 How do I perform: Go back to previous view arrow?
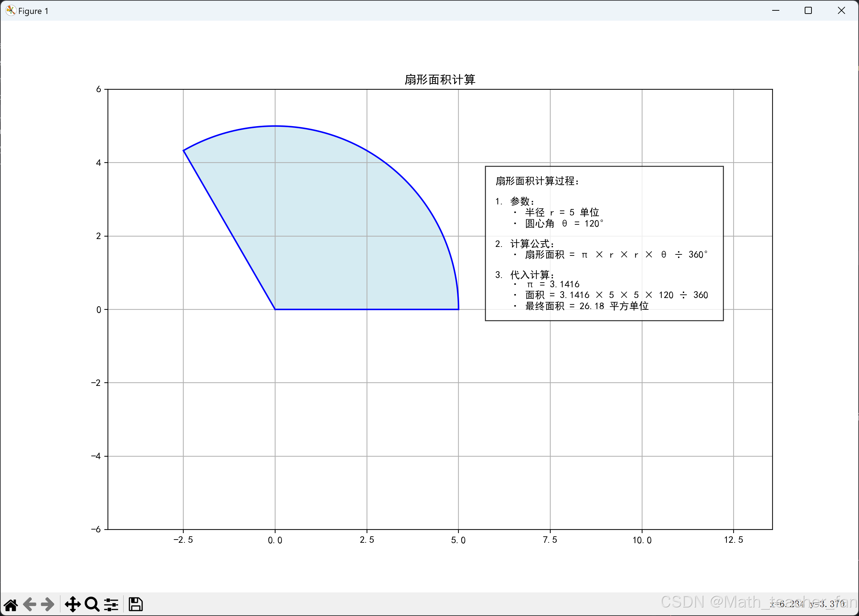30,605
